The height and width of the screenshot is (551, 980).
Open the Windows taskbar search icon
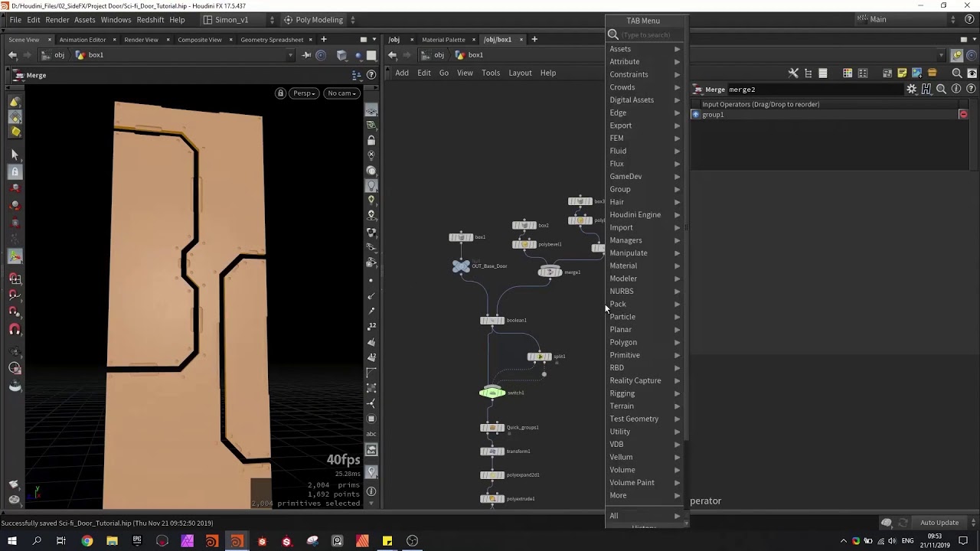[37, 541]
